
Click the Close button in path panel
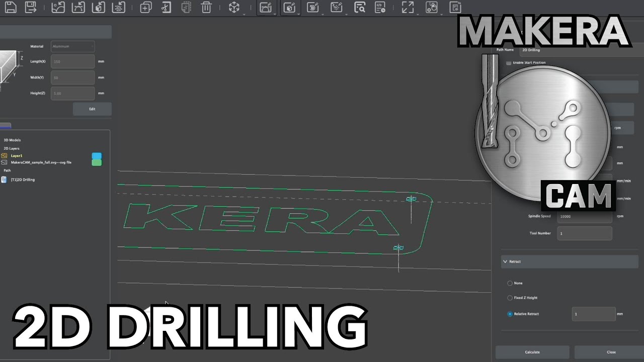point(611,352)
